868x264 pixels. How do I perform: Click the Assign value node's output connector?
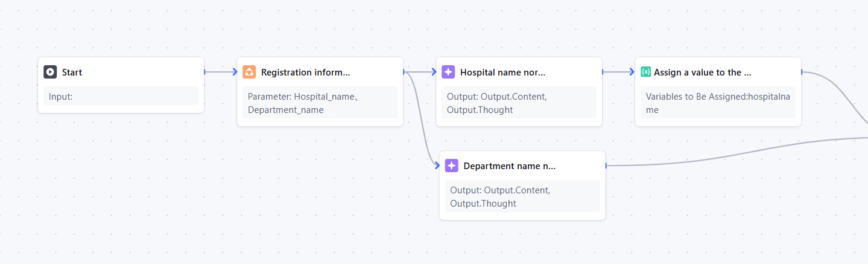pos(802,72)
